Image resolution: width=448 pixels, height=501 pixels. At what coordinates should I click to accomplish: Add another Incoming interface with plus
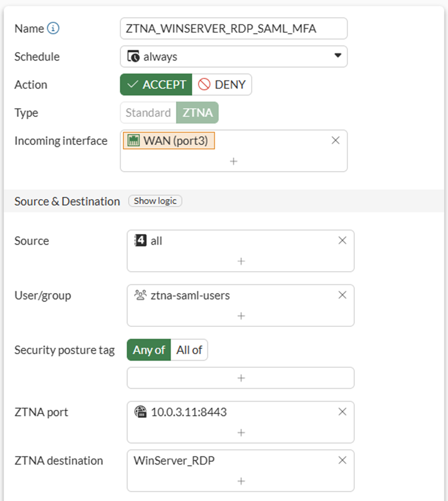click(x=233, y=161)
